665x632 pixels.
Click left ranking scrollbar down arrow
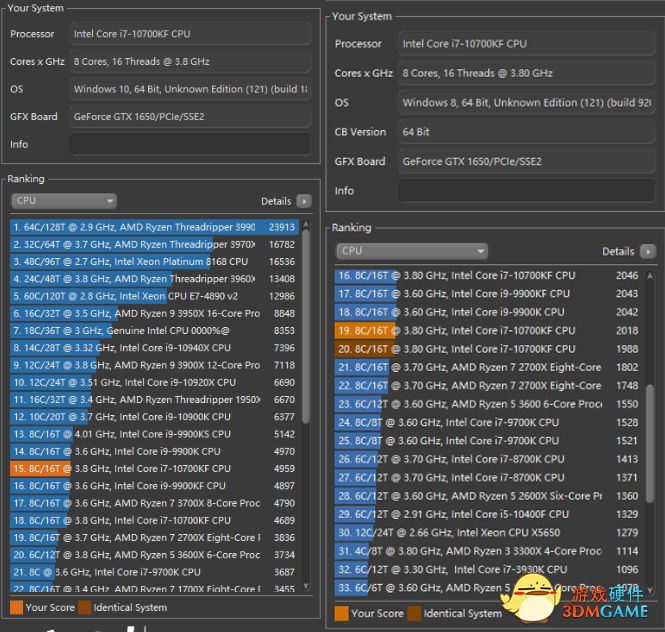pyautogui.click(x=306, y=586)
